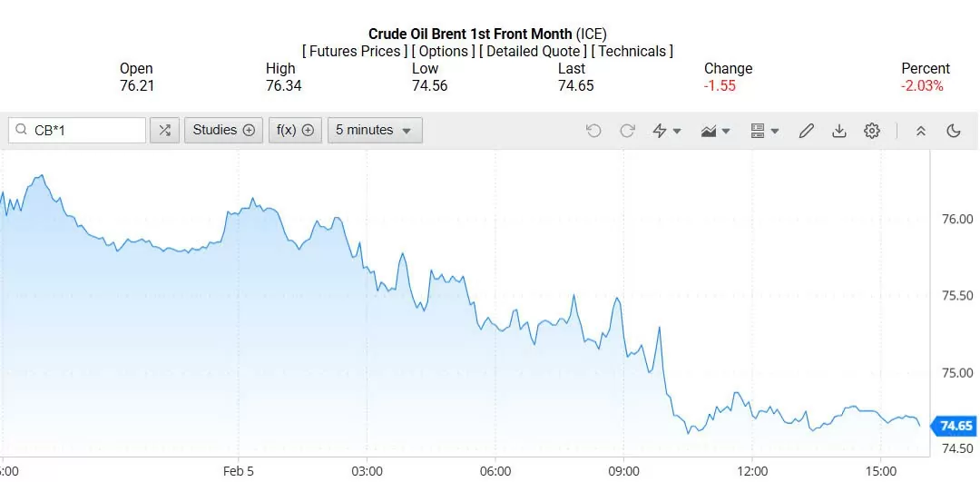Open the Detailed Quote link
The width and height of the screenshot is (980, 482).
click(533, 51)
